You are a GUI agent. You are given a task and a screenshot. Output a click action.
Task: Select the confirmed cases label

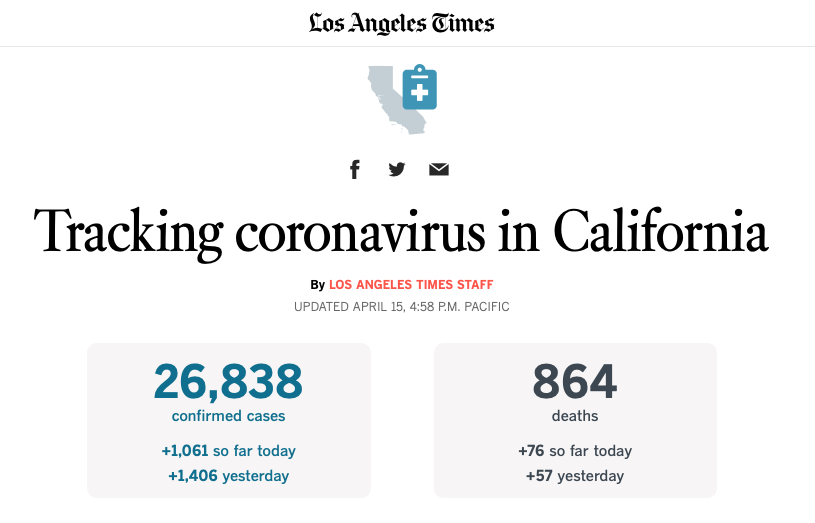[x=228, y=416]
